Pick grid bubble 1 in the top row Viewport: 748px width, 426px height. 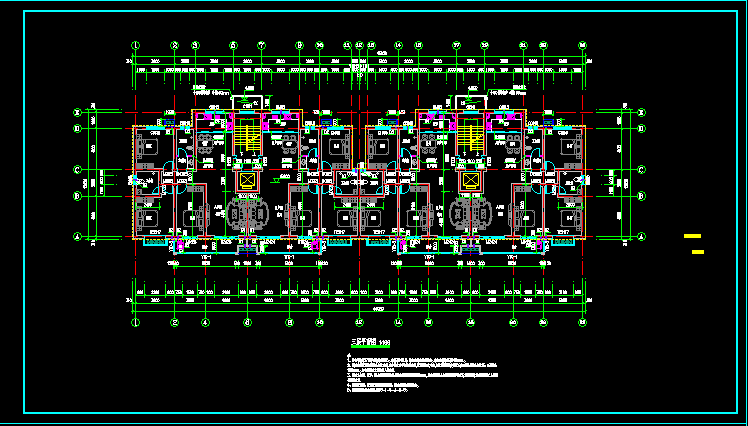135,46
